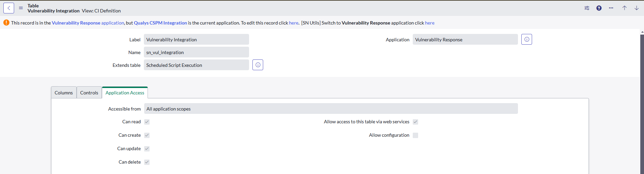Screen dimensions: 644x174
Task: Click the 'Extends table' label
Action: (126, 65)
